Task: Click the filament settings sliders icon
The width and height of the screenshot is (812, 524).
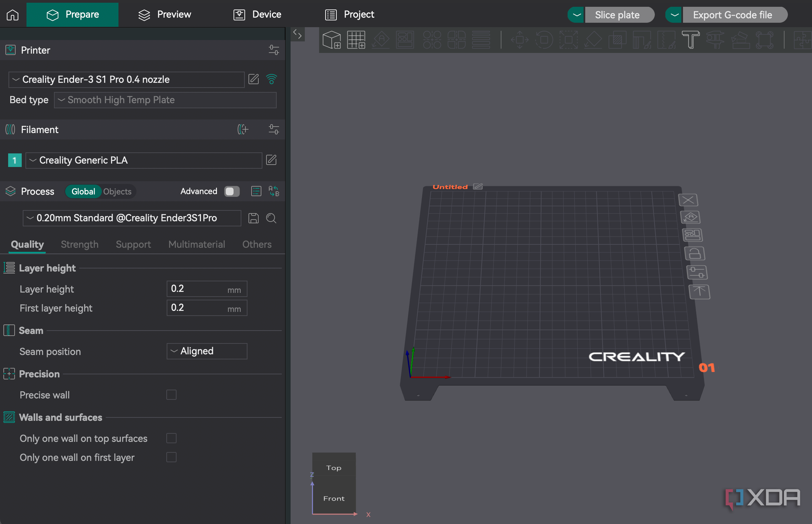Action: click(x=274, y=130)
